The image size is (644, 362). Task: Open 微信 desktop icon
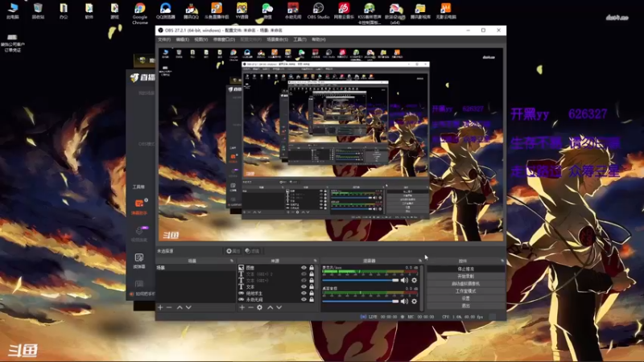[267, 11]
